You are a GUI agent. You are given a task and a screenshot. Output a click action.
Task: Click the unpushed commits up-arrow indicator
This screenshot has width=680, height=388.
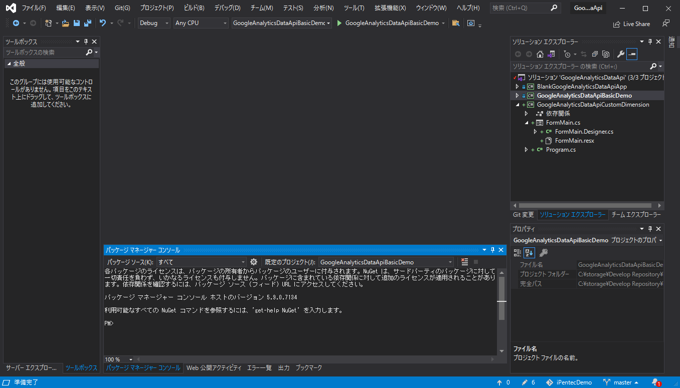click(503, 382)
